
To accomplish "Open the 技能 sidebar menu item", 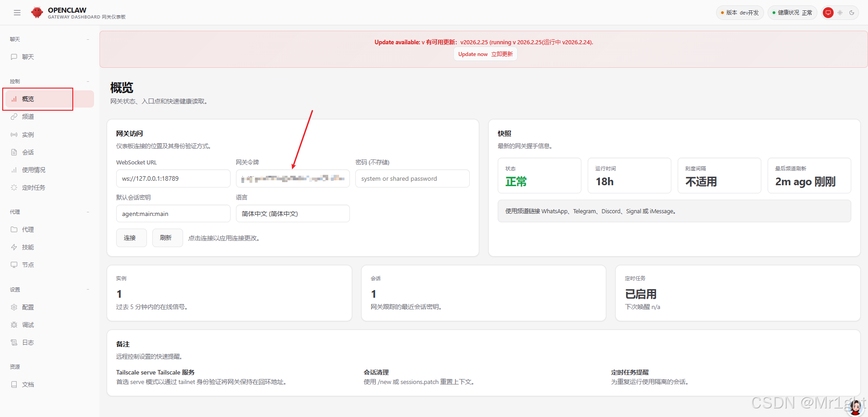I will [x=50, y=247].
